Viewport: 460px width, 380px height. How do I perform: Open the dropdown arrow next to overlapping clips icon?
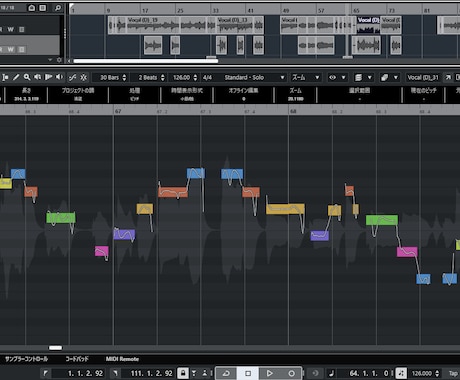click(396, 77)
